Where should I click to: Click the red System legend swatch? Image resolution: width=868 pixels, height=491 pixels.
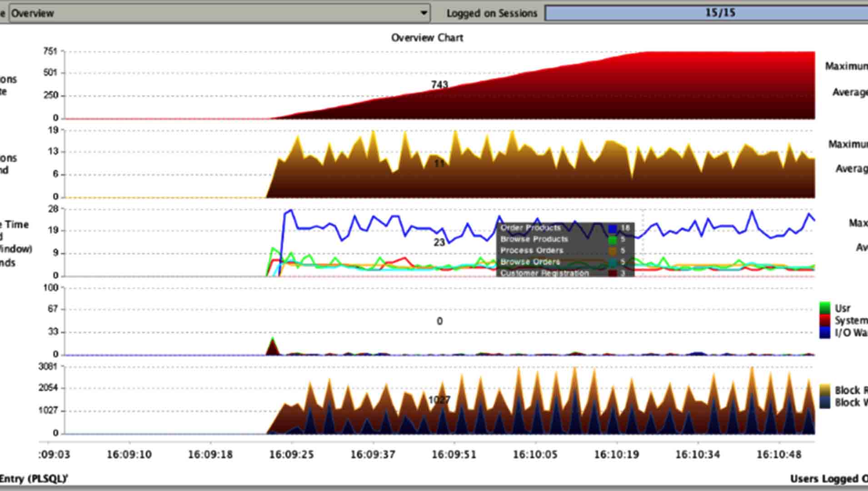click(825, 321)
